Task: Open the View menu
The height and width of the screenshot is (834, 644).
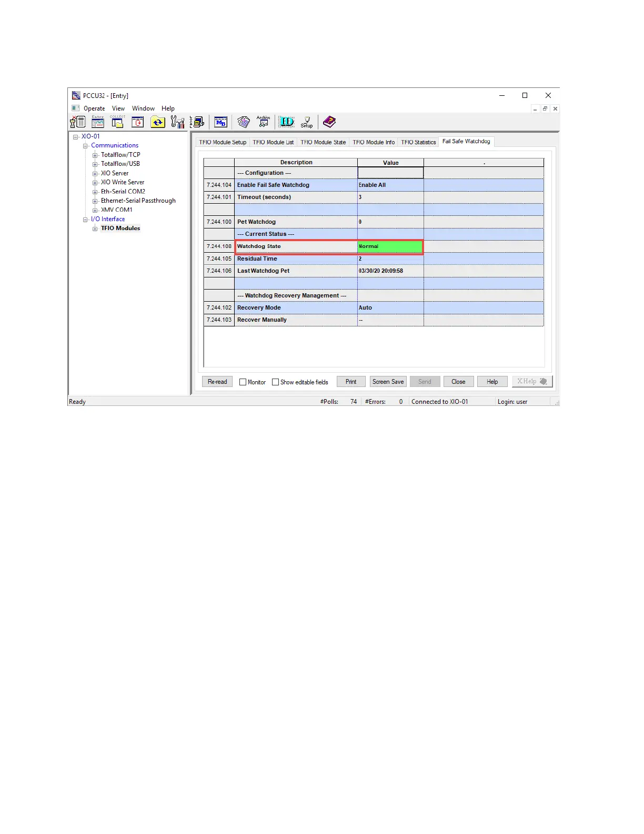Action: click(x=118, y=108)
